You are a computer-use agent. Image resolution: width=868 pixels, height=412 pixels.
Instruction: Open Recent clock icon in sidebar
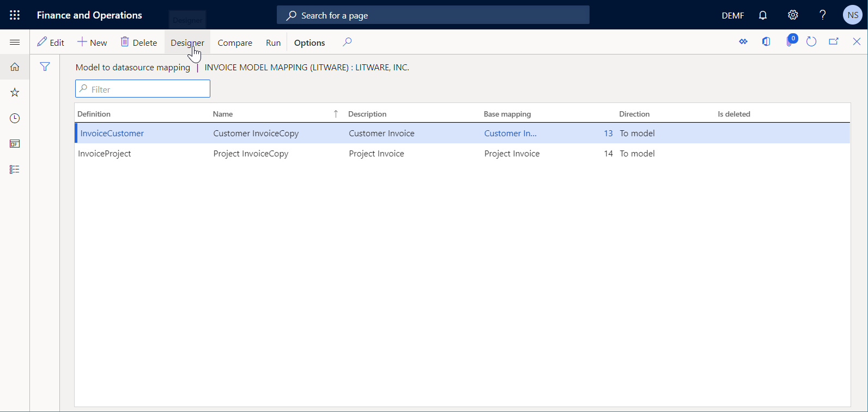pyautogui.click(x=15, y=118)
